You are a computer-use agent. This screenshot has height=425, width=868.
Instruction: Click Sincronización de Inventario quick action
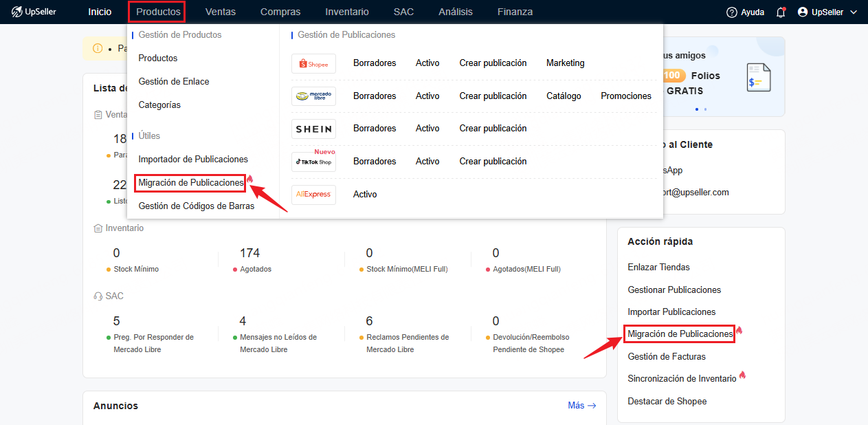[682, 378]
